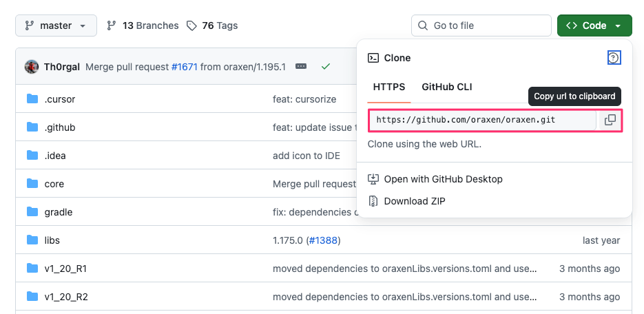The width and height of the screenshot is (644, 314).
Task: Click the code brackets icon on Code button
Action: 571,25
